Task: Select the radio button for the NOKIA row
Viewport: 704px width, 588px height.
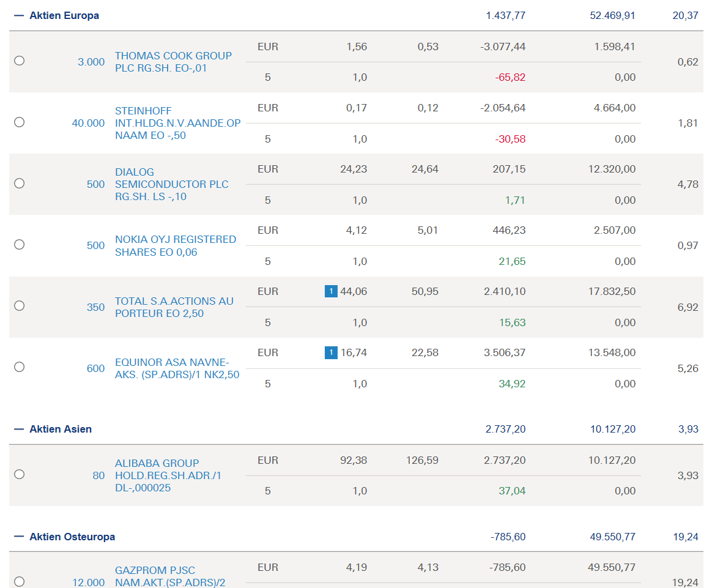Action: tap(19, 244)
